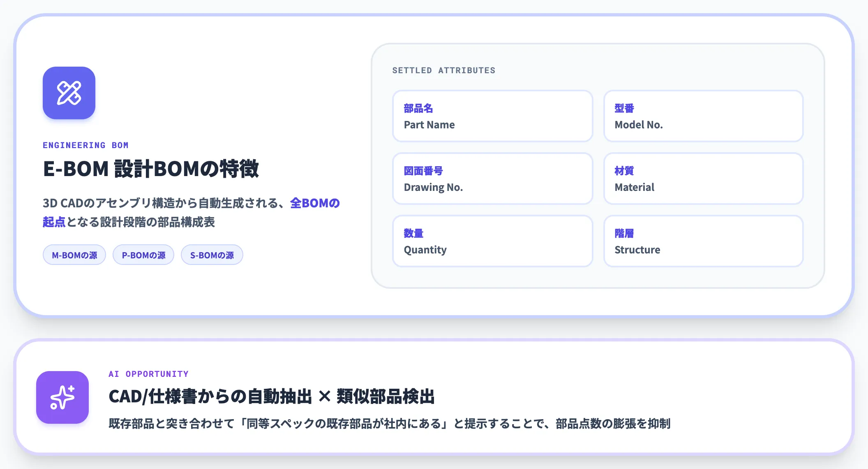
Task: Click the E-BOM 設計BOMの特徴 heading
Action: click(151, 169)
